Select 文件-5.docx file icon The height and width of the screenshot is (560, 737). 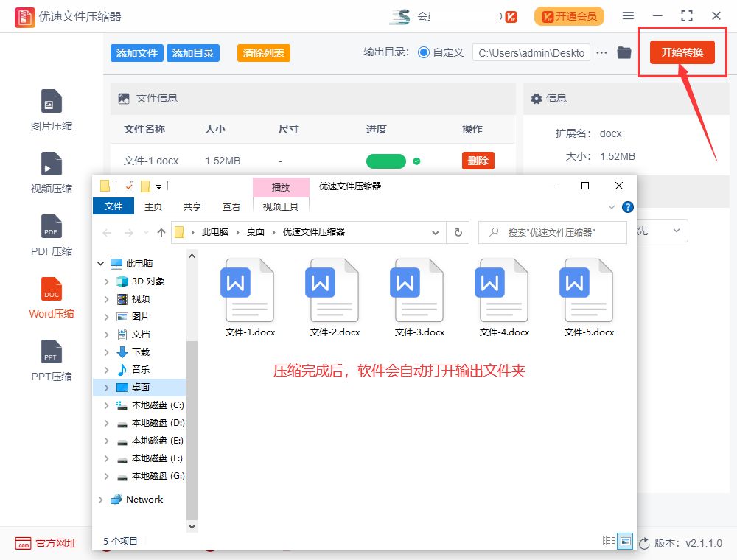point(589,298)
